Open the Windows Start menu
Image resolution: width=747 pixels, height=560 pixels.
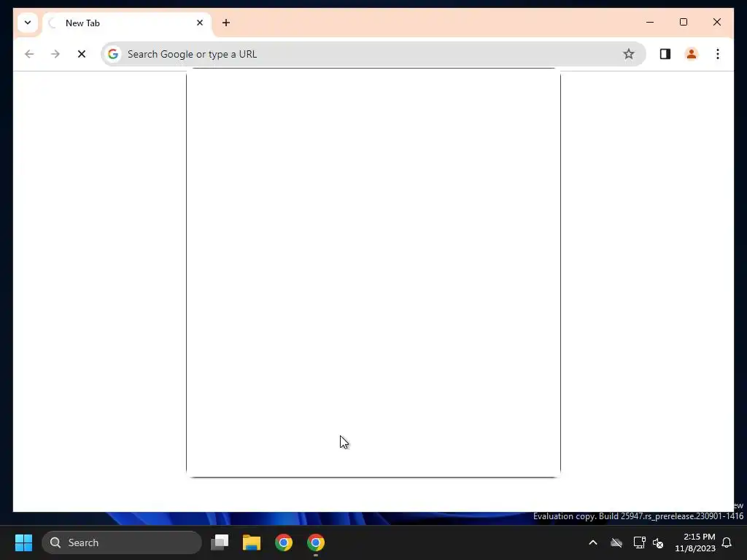pyautogui.click(x=23, y=542)
